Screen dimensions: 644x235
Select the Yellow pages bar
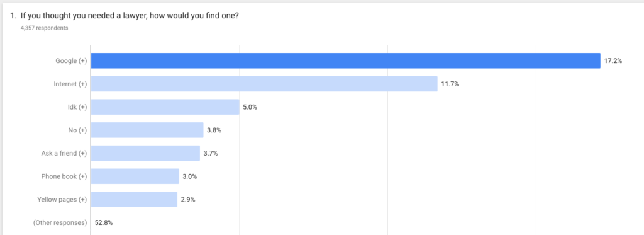(x=134, y=199)
